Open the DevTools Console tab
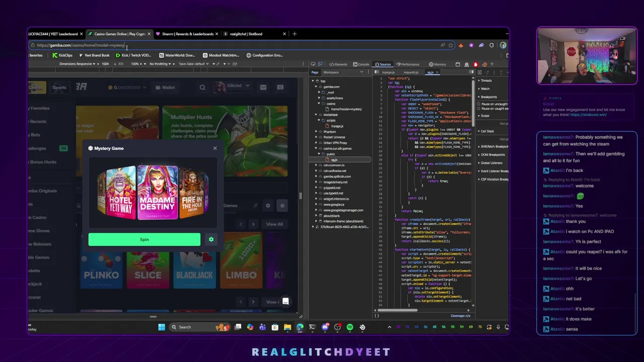 point(361,64)
